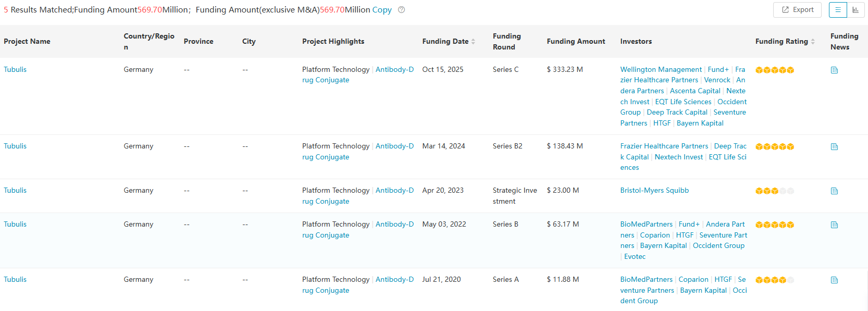Click the rating stars for Series C round
868x311 pixels.
pyautogui.click(x=774, y=70)
